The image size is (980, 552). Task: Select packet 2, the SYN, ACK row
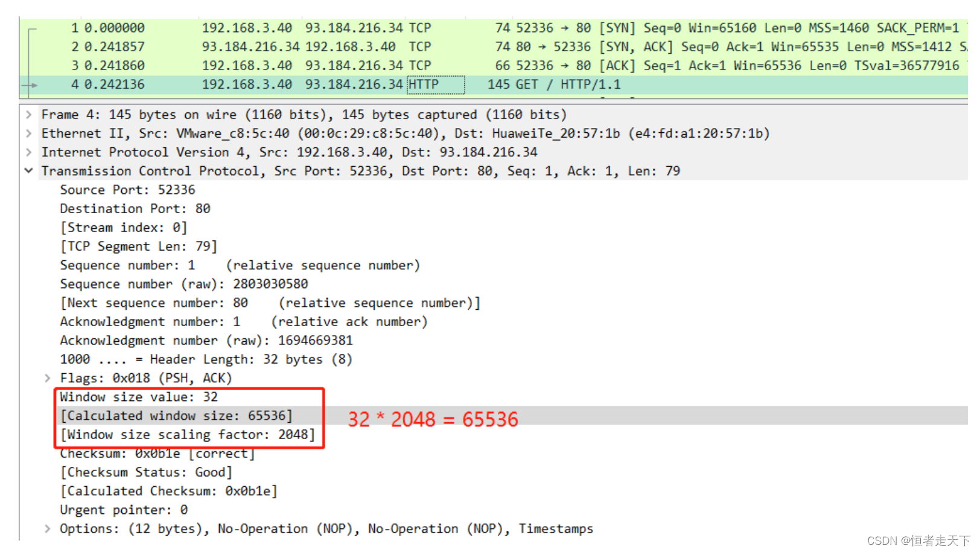(x=494, y=47)
